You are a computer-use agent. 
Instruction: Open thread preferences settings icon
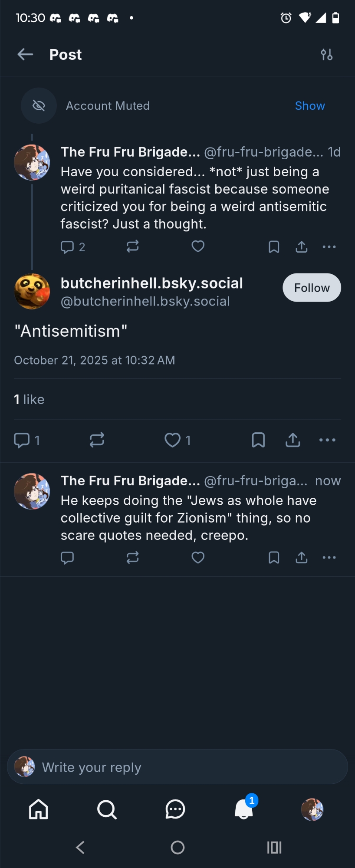327,55
